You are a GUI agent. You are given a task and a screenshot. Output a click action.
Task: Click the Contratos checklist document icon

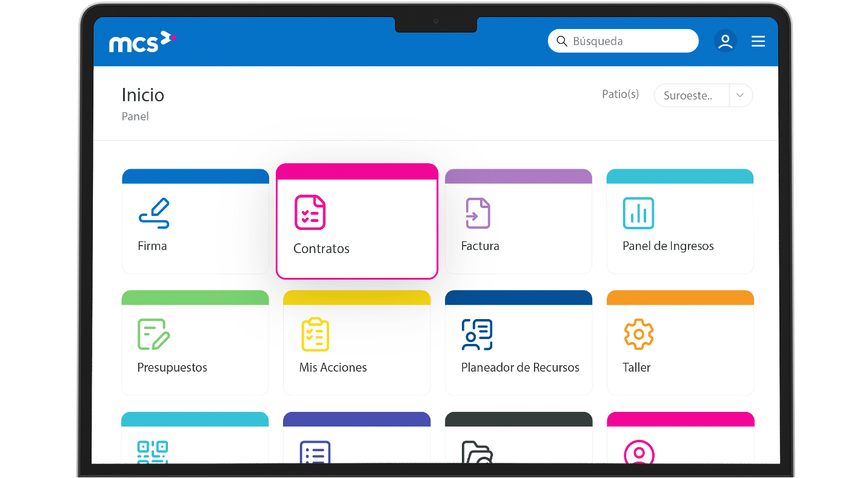tap(310, 212)
